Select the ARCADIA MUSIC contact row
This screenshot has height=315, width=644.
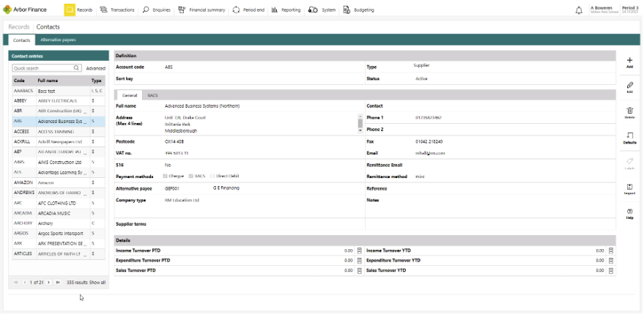pos(59,213)
